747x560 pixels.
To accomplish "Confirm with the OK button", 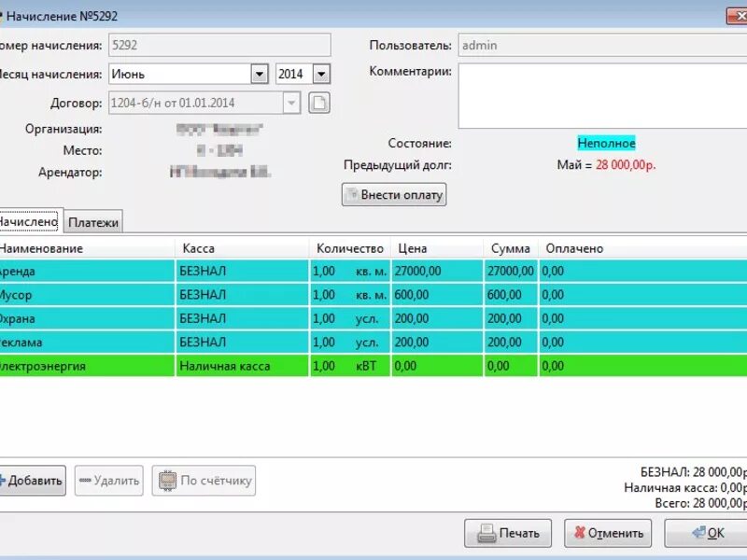I will [x=706, y=533].
